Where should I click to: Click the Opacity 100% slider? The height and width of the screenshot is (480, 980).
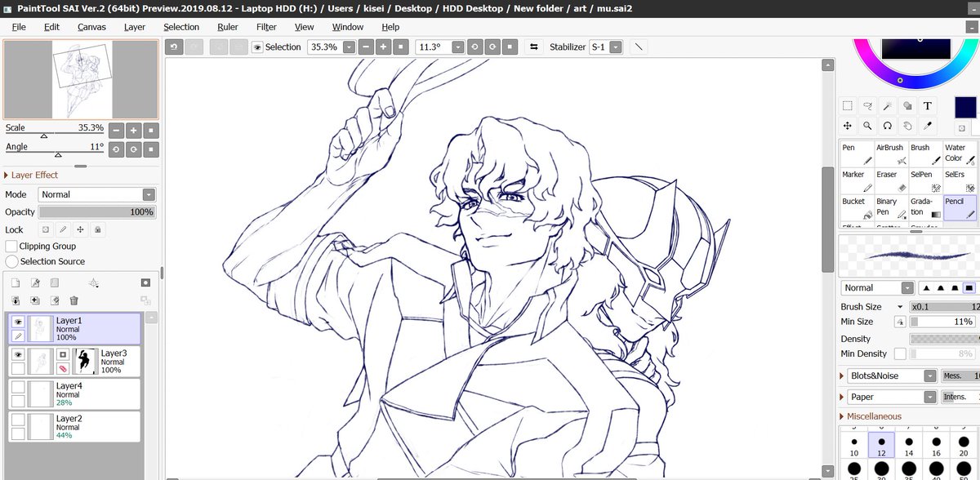tap(96, 211)
